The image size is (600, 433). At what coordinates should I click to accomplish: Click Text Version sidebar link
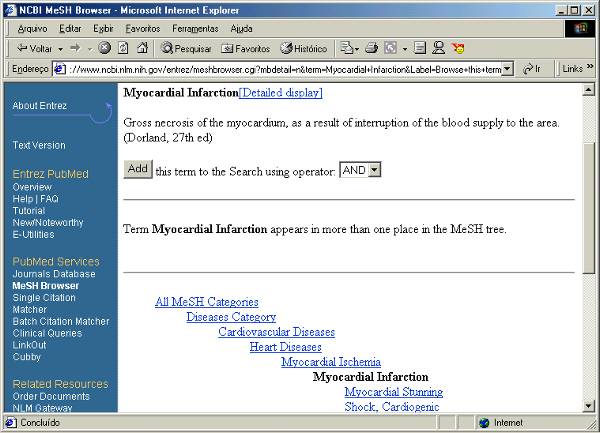[x=39, y=145]
